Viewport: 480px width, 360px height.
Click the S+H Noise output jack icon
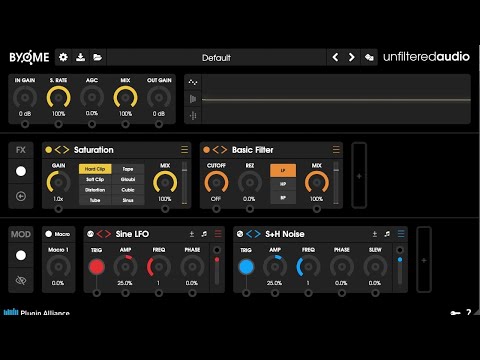pos(400,250)
